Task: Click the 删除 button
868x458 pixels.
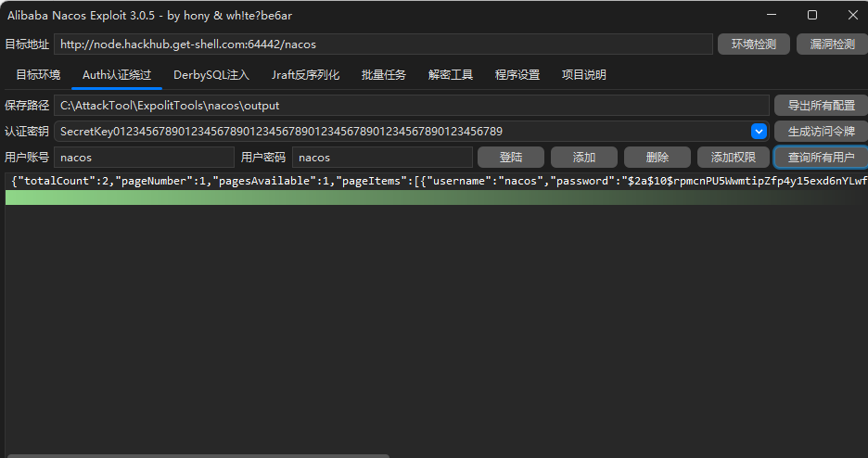Action: [x=657, y=157]
